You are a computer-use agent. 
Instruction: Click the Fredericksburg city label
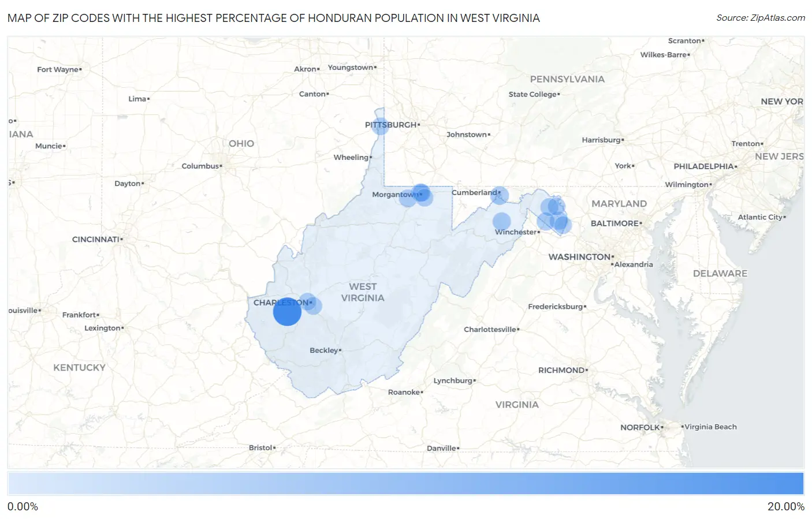coord(556,307)
